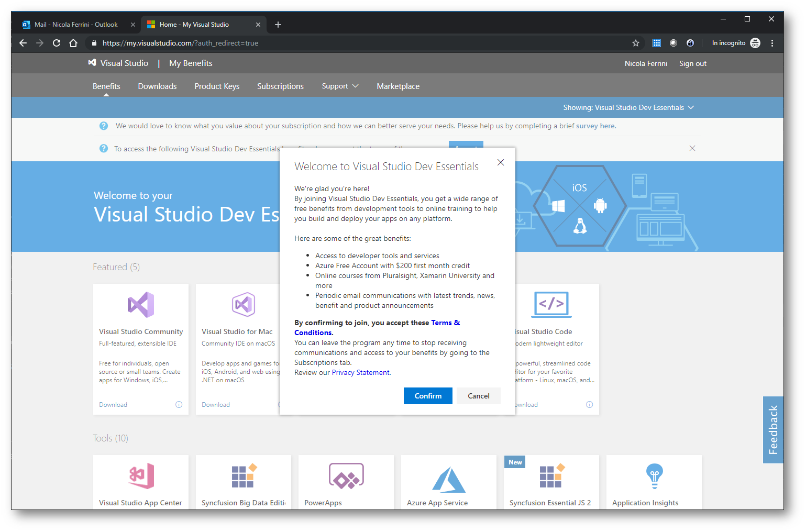Open the Marketplace tab
This screenshot has width=806, height=532.
(x=398, y=86)
